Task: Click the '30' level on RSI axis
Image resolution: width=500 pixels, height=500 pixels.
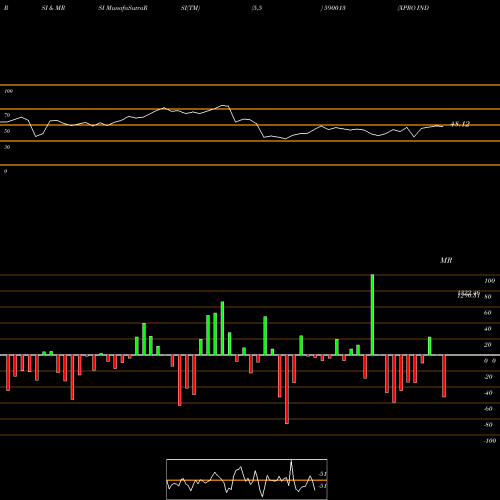Action: pyautogui.click(x=7, y=147)
